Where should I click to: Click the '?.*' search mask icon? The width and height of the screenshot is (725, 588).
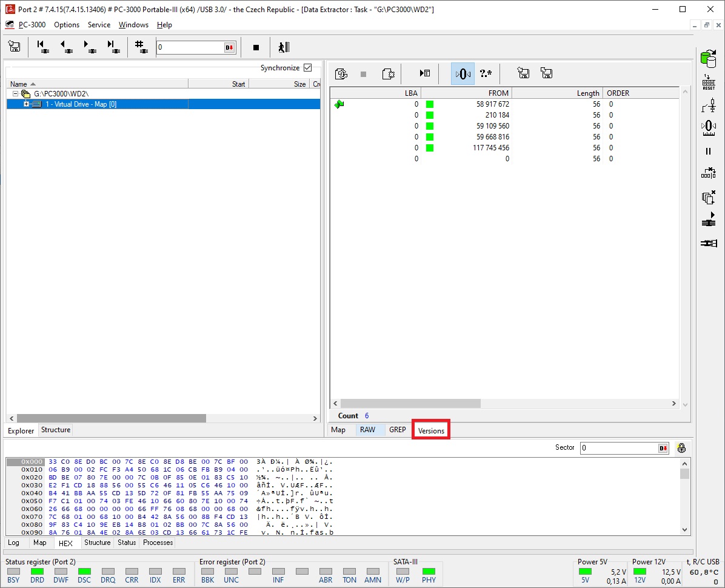pos(486,73)
